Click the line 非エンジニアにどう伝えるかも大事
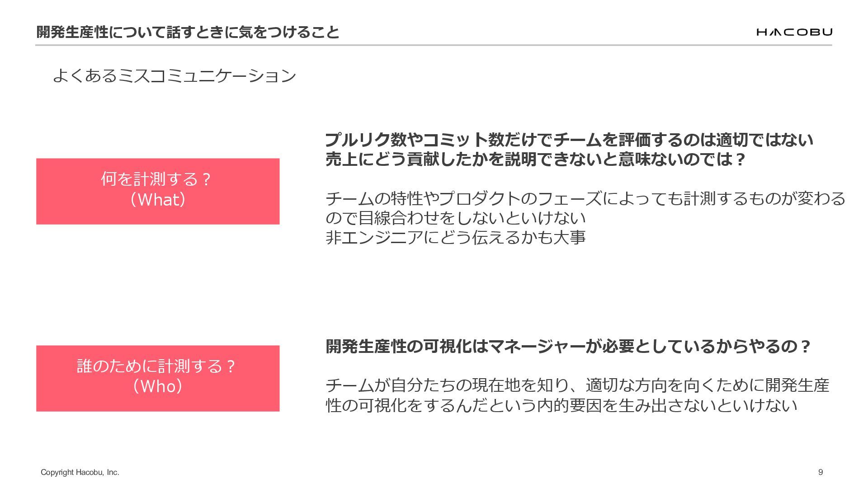The image size is (868, 488). (x=456, y=238)
